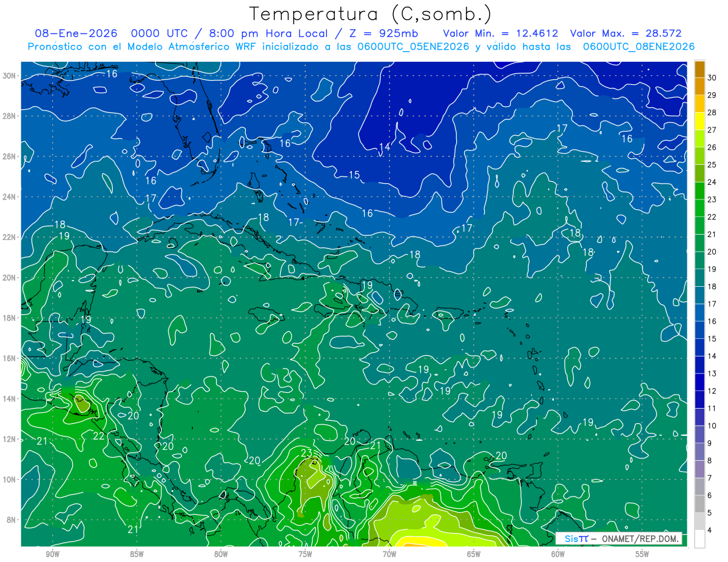This screenshot has width=728, height=562.
Task: Click the '23' contour label over Colombia
Action: (306, 453)
